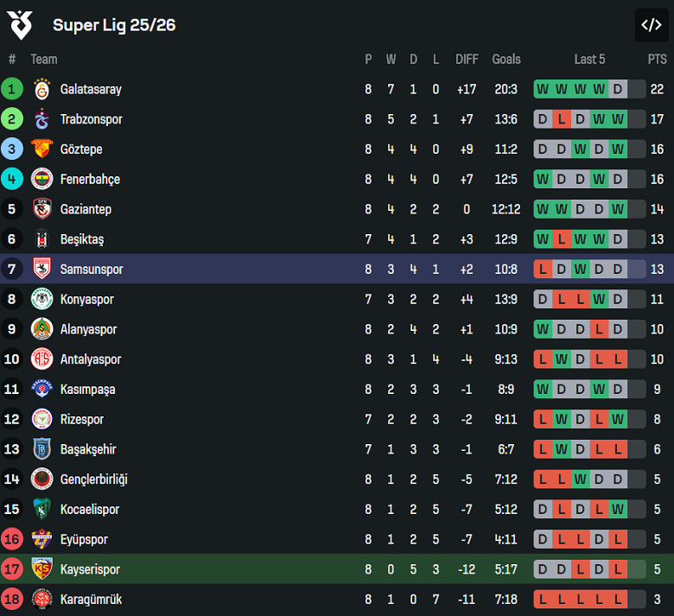Click Rizespor's most recent green W result
The height and width of the screenshot is (616, 674).
(x=617, y=419)
